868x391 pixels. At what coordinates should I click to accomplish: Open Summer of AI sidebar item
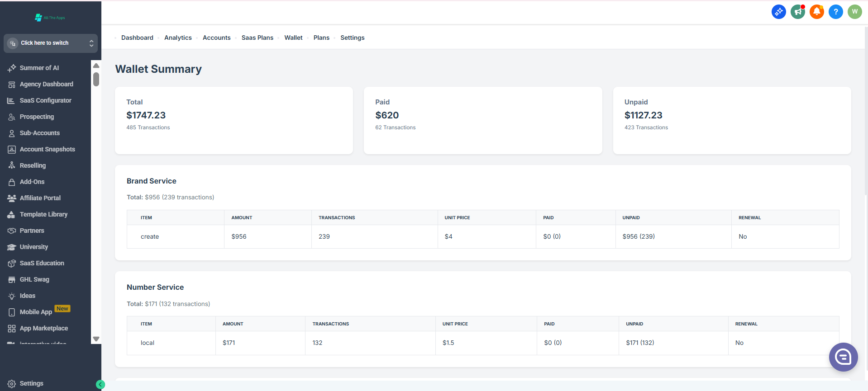[39, 68]
